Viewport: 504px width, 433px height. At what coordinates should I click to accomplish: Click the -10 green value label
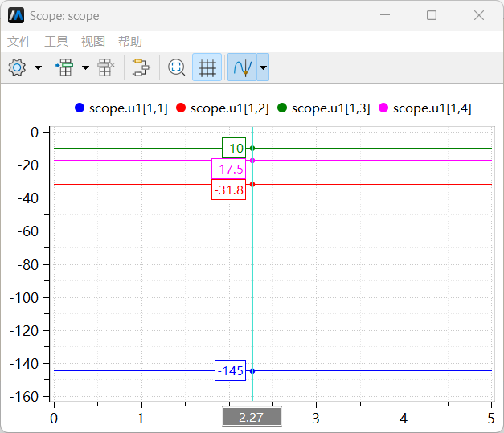(x=234, y=148)
